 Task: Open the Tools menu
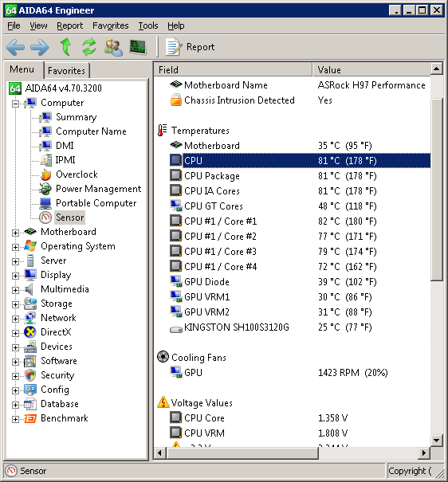pyautogui.click(x=148, y=25)
